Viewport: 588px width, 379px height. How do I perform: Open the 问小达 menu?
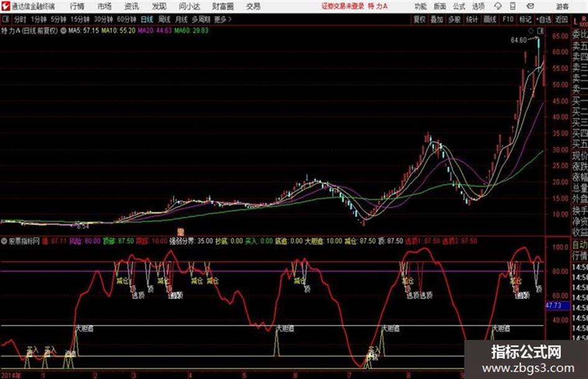point(189,6)
